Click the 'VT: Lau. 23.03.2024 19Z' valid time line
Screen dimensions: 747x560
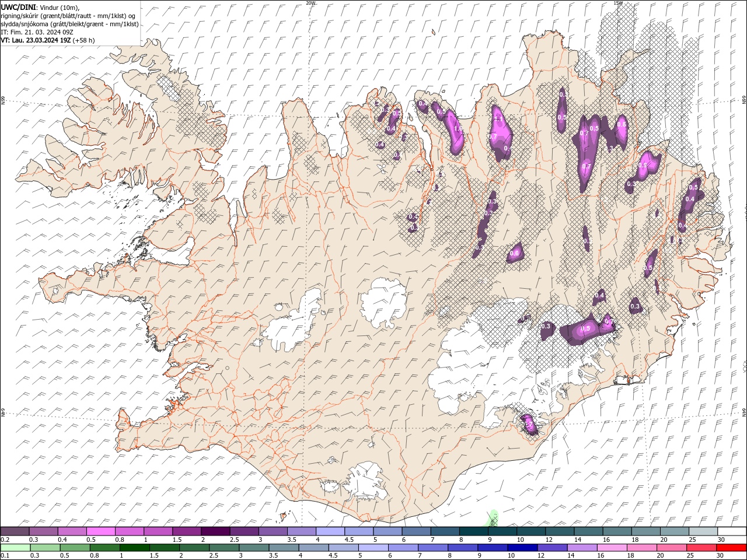point(36,40)
